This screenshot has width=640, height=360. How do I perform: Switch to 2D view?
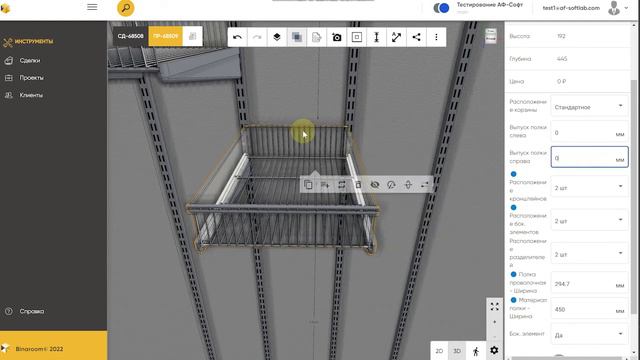click(x=439, y=351)
